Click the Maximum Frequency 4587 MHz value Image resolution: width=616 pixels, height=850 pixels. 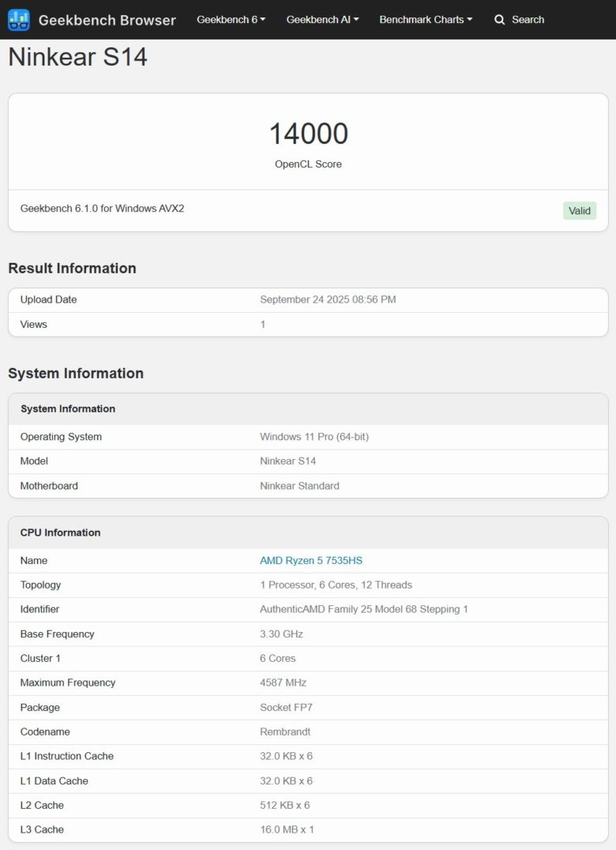tap(283, 683)
